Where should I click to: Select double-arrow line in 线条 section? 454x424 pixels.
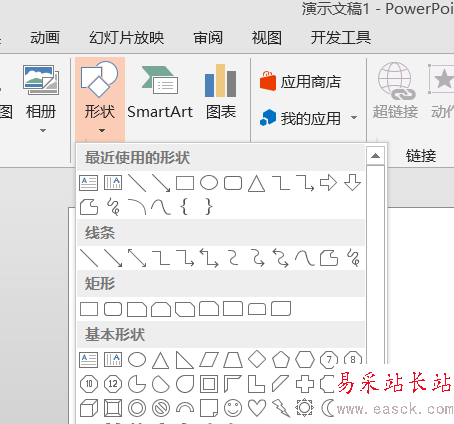(x=137, y=258)
